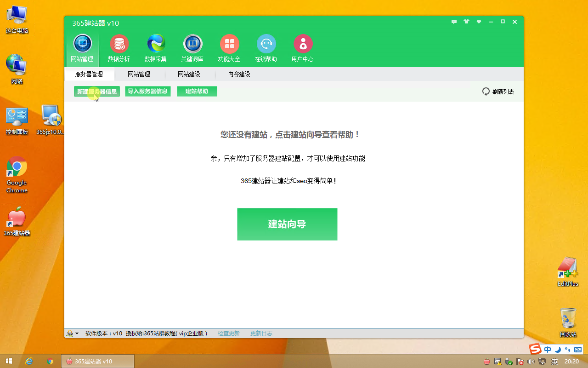Click the 刷新列表 refresh list text
The image size is (588, 368).
[503, 92]
